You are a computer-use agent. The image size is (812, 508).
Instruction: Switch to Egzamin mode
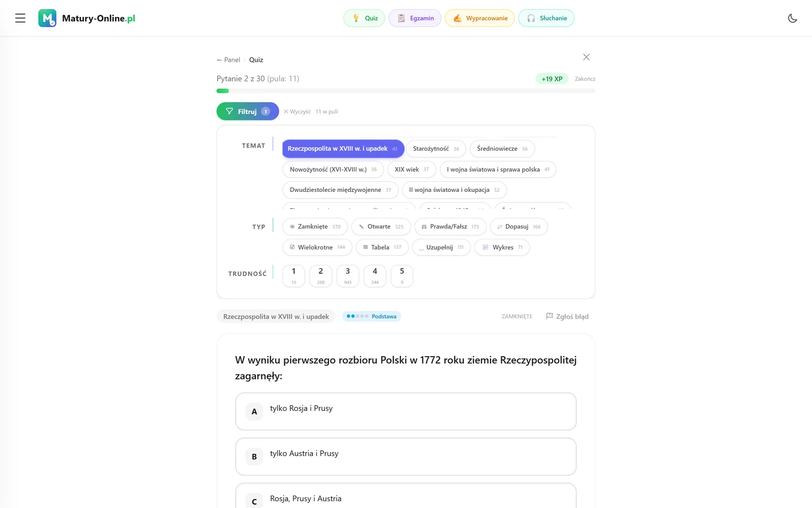(x=415, y=18)
